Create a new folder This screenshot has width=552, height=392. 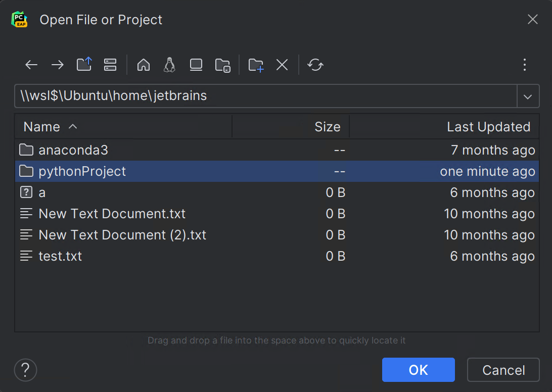pyautogui.click(x=255, y=65)
